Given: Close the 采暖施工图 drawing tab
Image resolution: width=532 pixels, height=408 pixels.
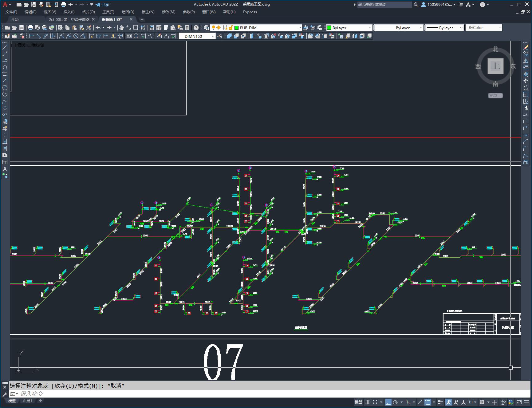Looking at the screenshot, I should tap(131, 19).
